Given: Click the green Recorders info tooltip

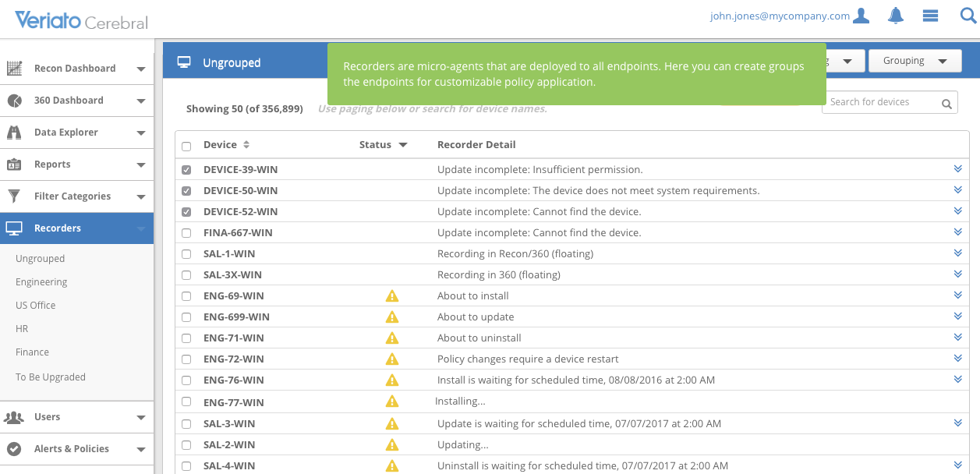Looking at the screenshot, I should pos(576,74).
